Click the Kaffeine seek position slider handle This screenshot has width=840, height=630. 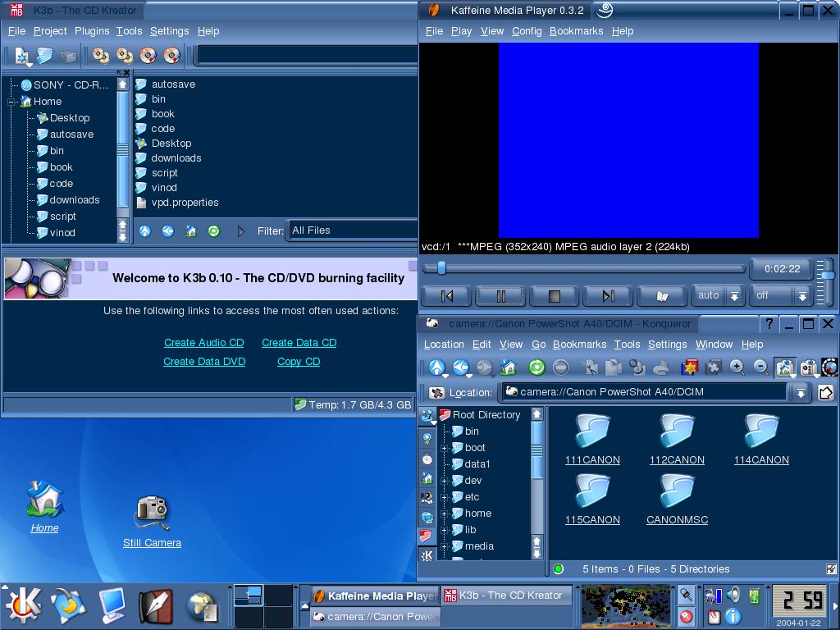click(x=441, y=268)
